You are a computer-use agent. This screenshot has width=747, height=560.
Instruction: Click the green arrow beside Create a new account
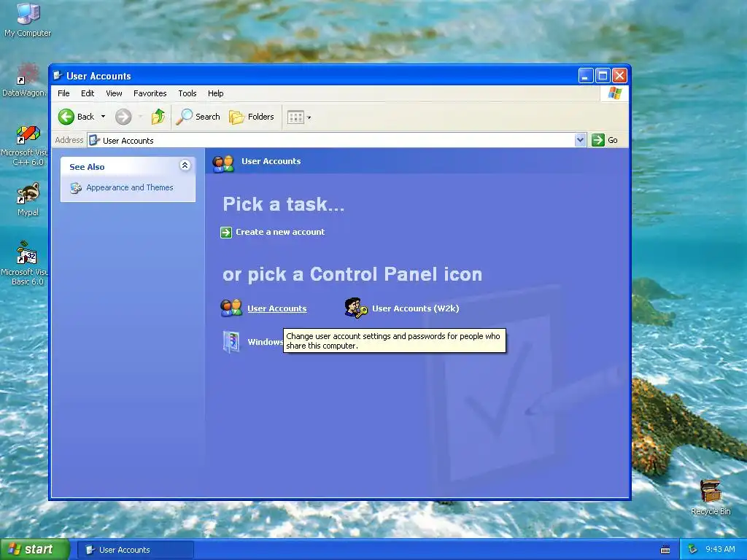[x=226, y=233]
